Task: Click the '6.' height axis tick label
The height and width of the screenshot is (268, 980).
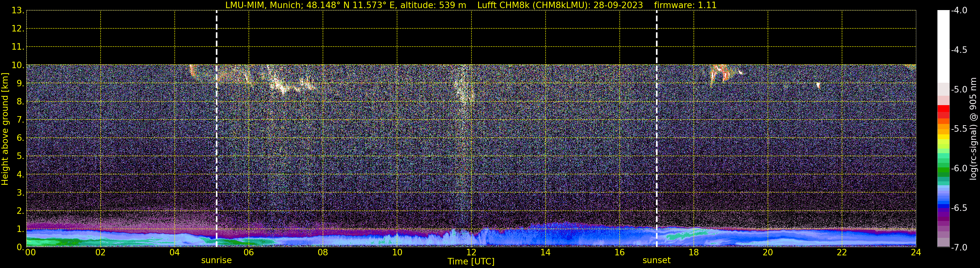Action: tap(20, 138)
